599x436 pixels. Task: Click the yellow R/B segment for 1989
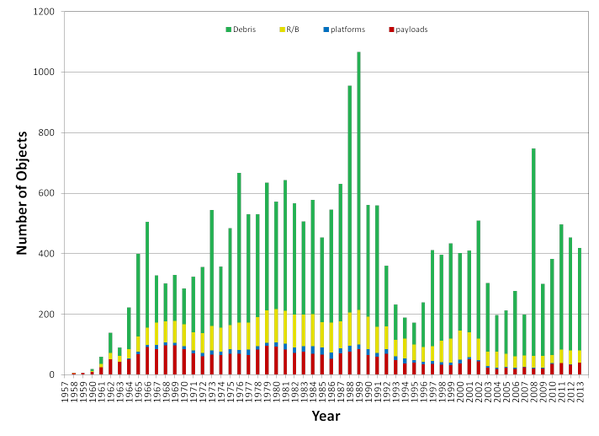point(359,327)
